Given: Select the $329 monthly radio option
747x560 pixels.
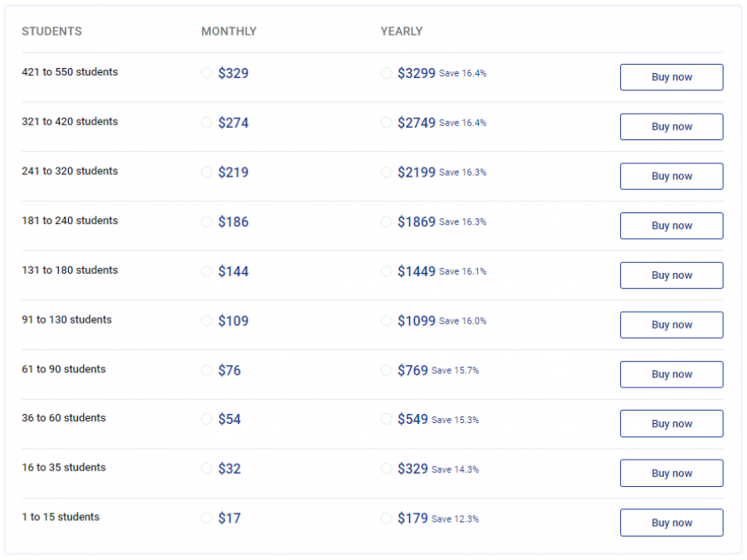Looking at the screenshot, I should (207, 73).
